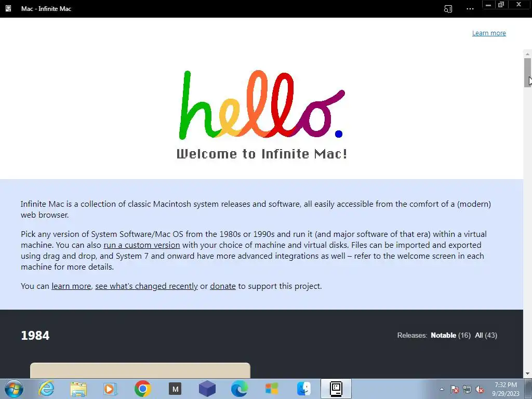532x399 pixels.
Task: Click the hello logo graphic
Action: (262, 105)
